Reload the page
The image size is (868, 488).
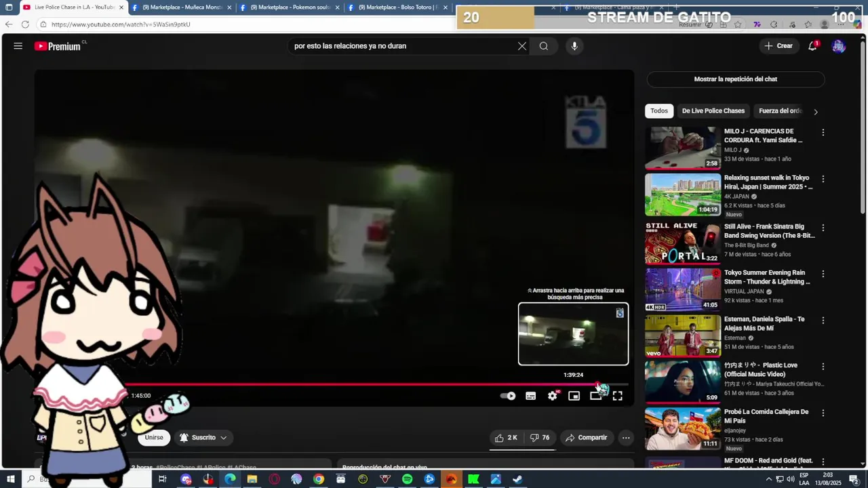pos(25,24)
